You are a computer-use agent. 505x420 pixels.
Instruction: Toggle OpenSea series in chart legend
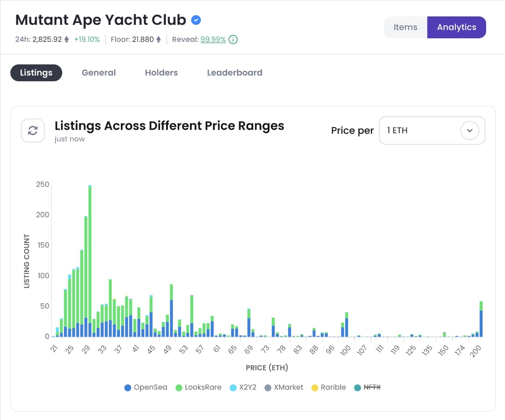146,387
